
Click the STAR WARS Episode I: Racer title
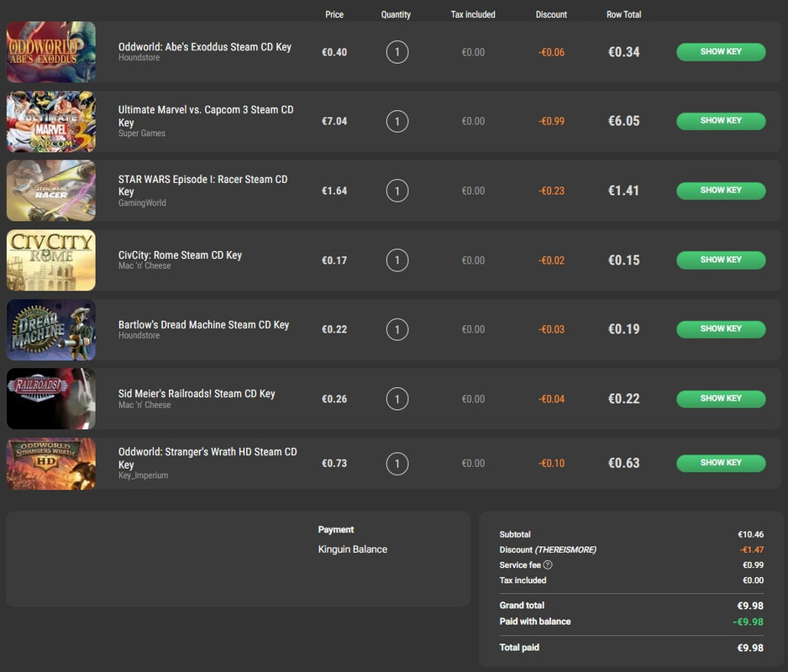coord(202,185)
